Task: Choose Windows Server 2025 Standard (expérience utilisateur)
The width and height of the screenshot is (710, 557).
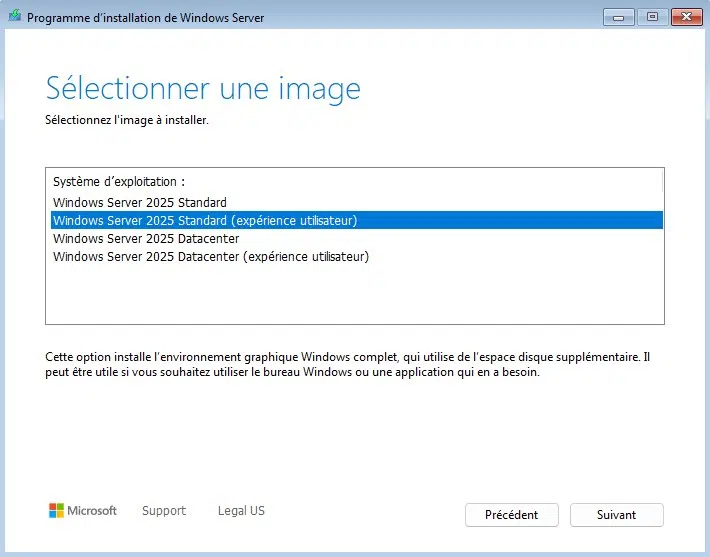Action: point(205,221)
